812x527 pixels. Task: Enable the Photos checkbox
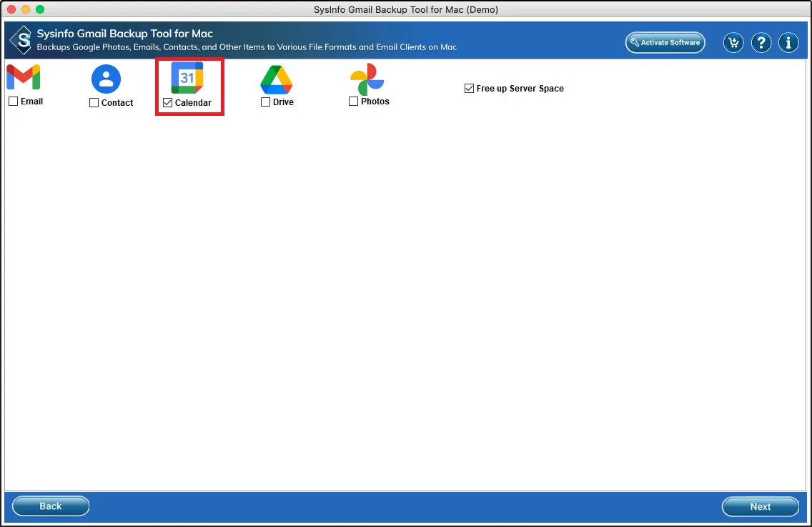(x=354, y=101)
